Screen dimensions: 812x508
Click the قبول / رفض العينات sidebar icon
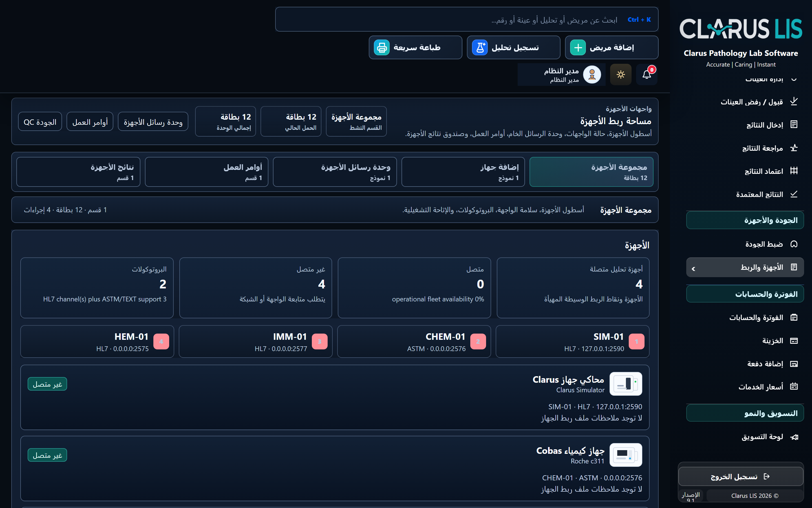[x=794, y=102]
